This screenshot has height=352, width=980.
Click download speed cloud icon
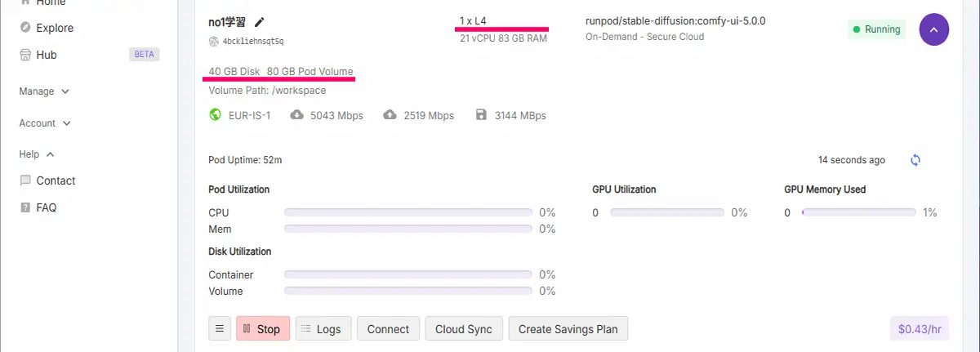point(297,115)
